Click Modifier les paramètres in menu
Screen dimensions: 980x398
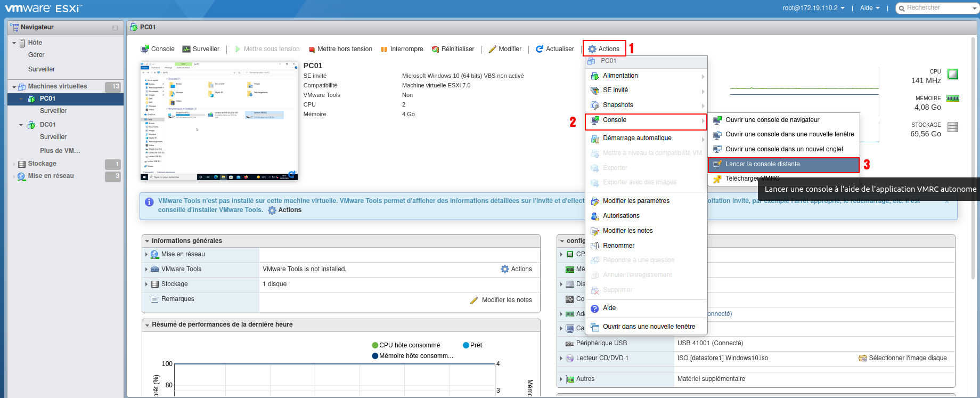[636, 201]
